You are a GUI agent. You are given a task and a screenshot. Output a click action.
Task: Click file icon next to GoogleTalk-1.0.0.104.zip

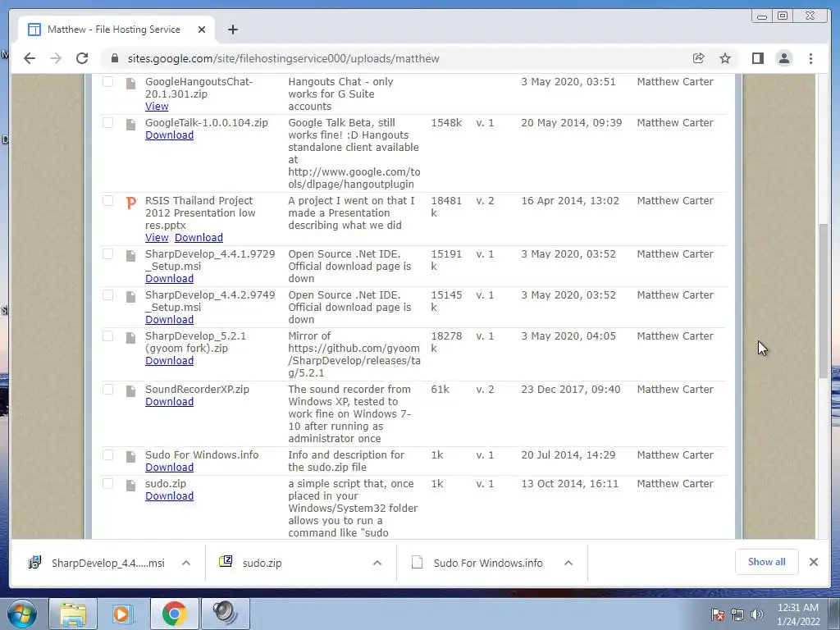pos(130,125)
